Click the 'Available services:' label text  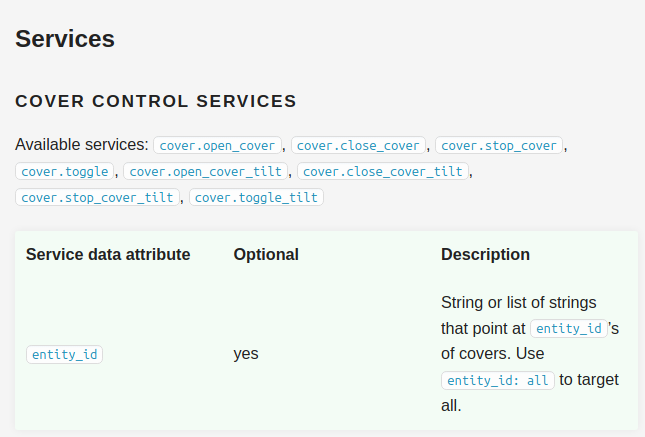point(82,145)
